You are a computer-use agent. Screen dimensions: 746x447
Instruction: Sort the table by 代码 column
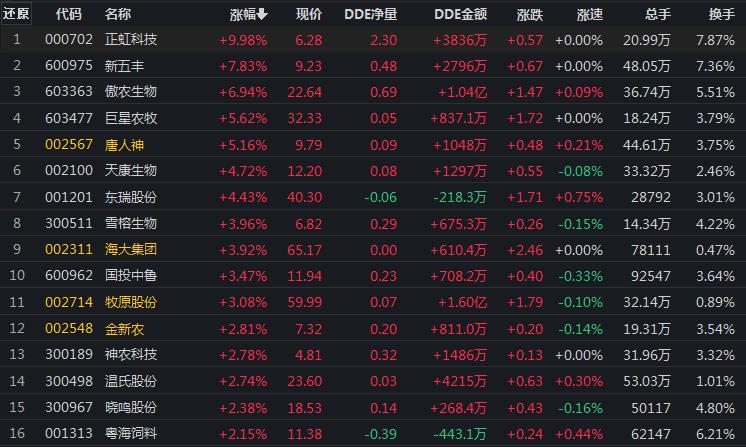pyautogui.click(x=68, y=14)
